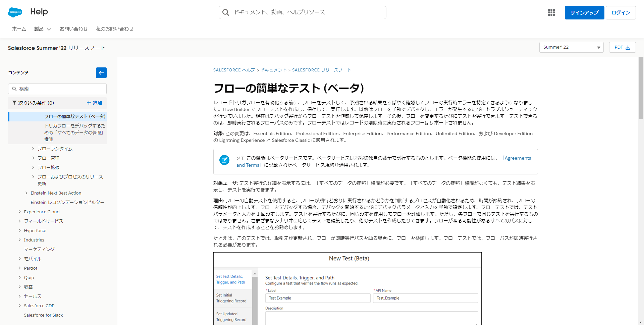Expand the モバイル node

pyautogui.click(x=20, y=259)
